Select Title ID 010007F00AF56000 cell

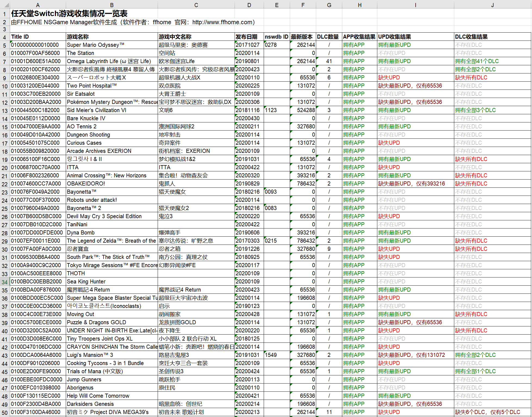click(x=38, y=53)
